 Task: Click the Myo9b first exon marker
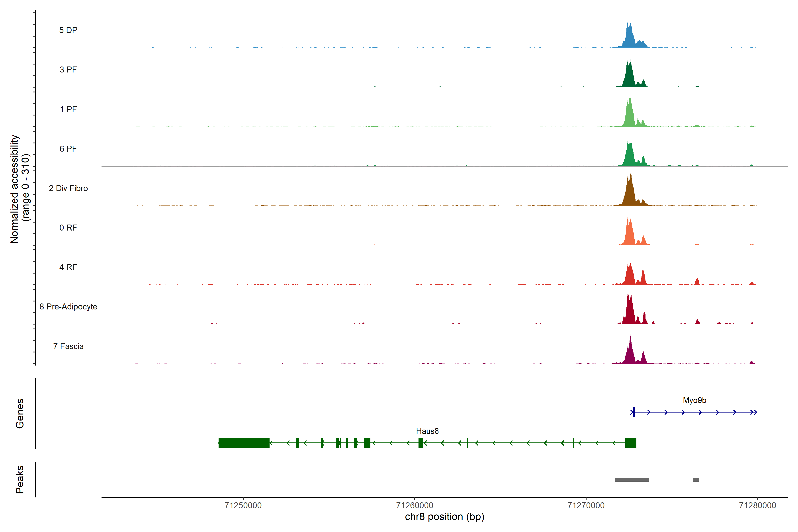click(x=634, y=412)
